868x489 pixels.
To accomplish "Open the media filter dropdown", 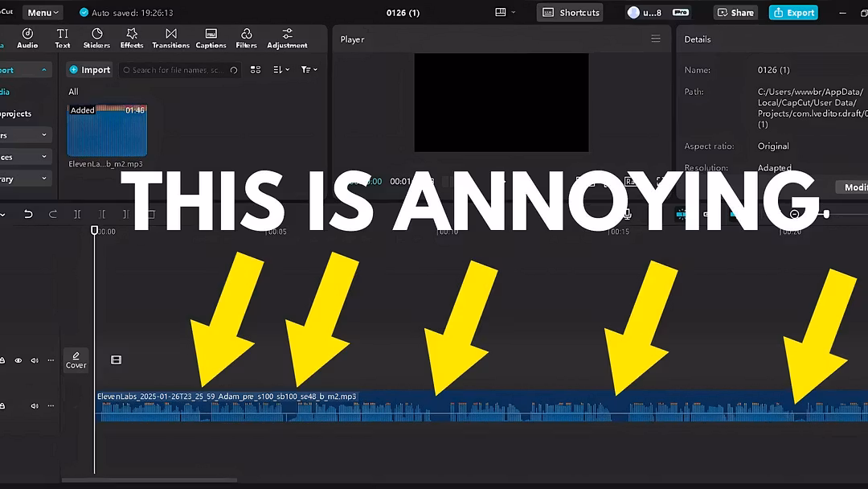I will point(309,70).
